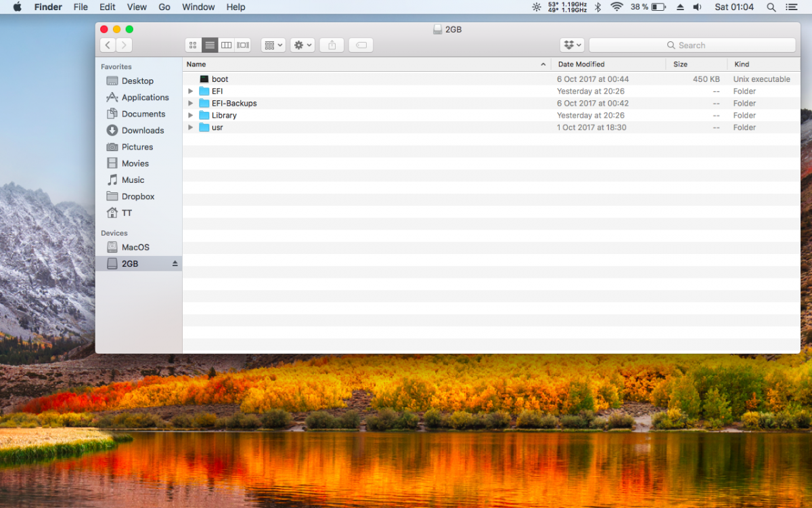
Task: Expand the Library folder triangle
Action: point(191,116)
